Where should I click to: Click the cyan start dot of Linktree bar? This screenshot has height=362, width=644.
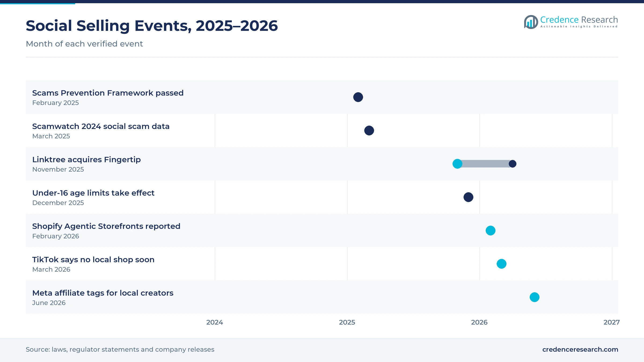click(x=457, y=164)
